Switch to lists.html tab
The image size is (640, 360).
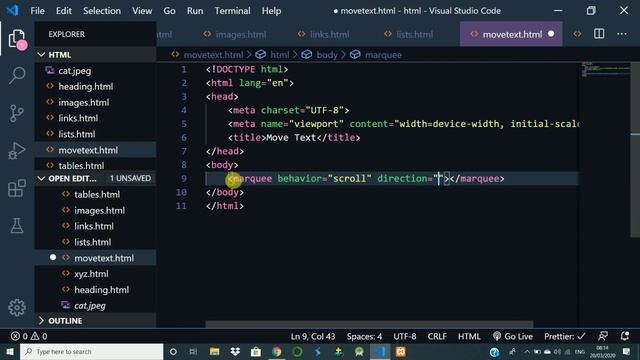(409, 35)
